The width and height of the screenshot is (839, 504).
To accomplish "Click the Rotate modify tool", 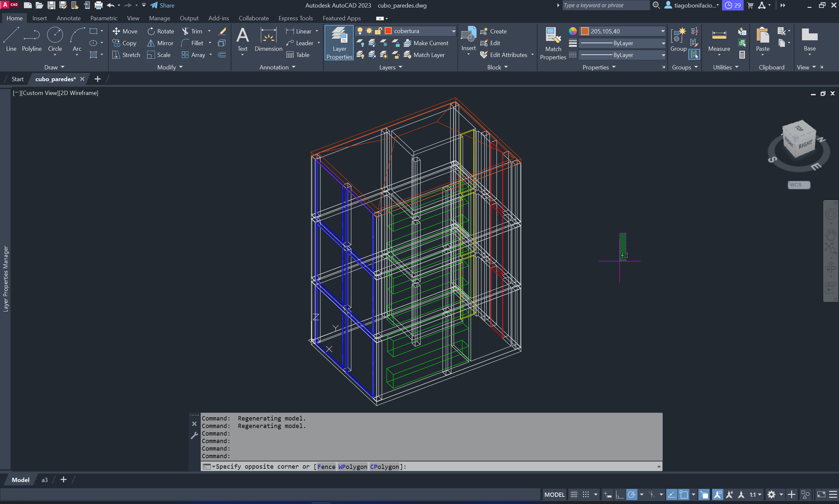I will coord(161,31).
